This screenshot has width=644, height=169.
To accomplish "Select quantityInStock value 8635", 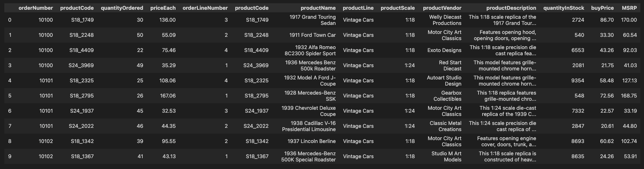I will coord(578,156).
